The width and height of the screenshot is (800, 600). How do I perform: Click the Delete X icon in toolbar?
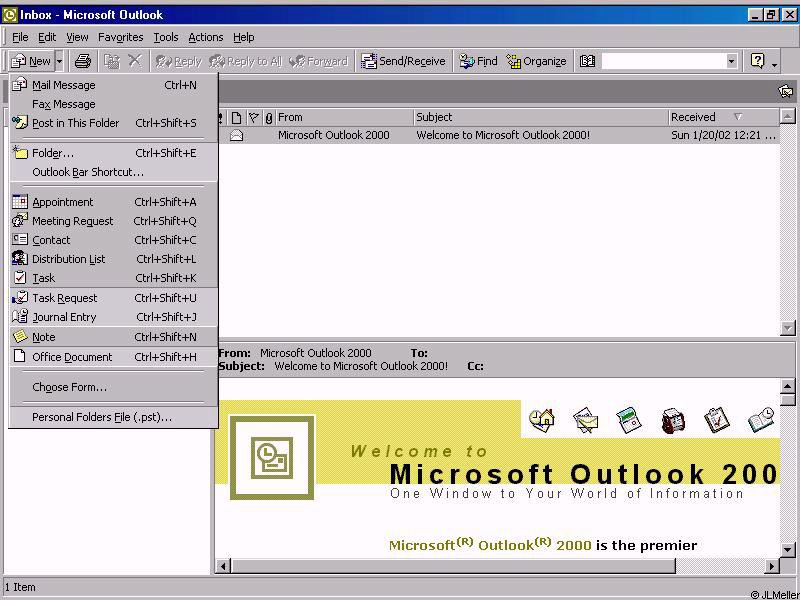pos(135,61)
